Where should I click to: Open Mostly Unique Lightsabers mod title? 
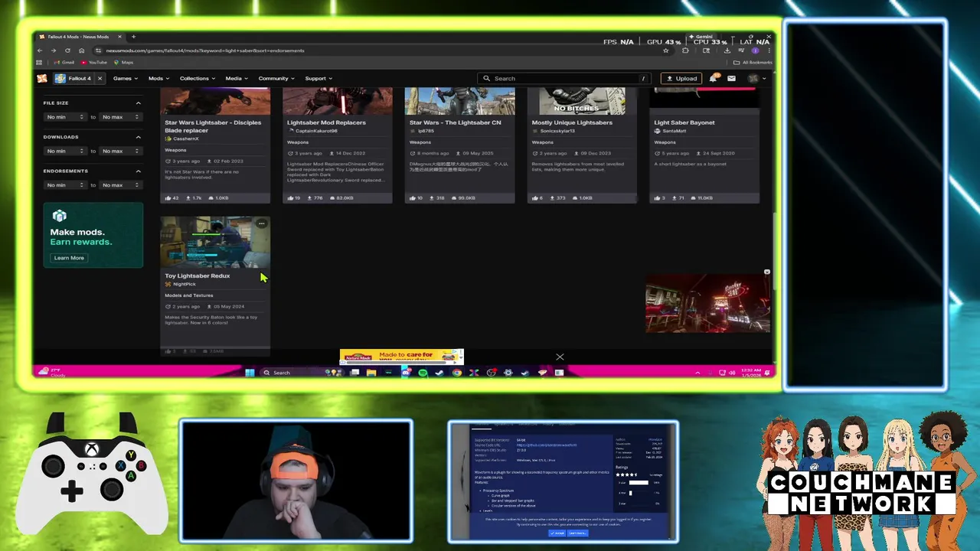(572, 122)
